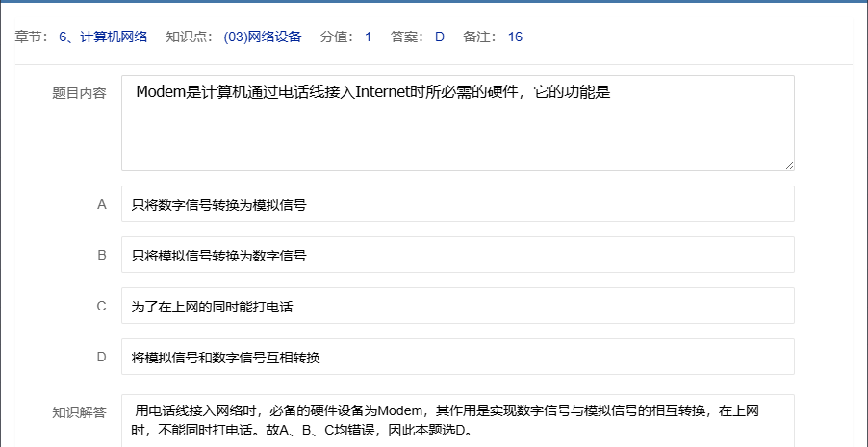Viewport: 868px width, 447px height.
Task: Click the letter C option label
Action: (101, 306)
